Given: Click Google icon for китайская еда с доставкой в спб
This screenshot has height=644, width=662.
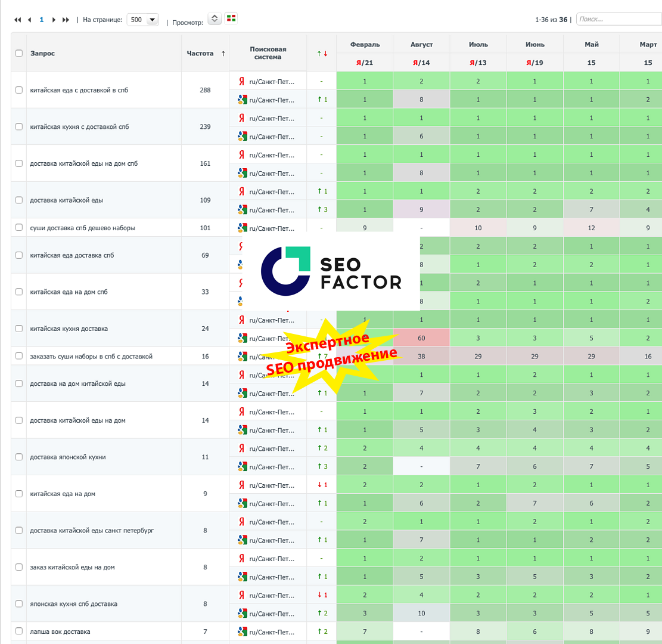Looking at the screenshot, I should click(242, 100).
